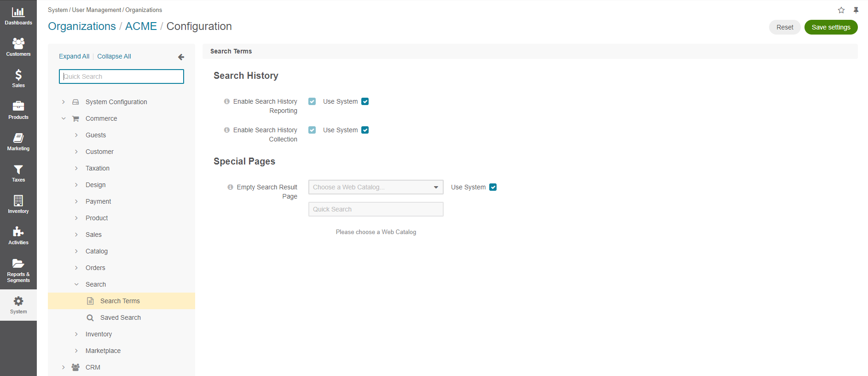The width and height of the screenshot is (868, 376).
Task: Open the Marketplace tree item
Action: 103,351
